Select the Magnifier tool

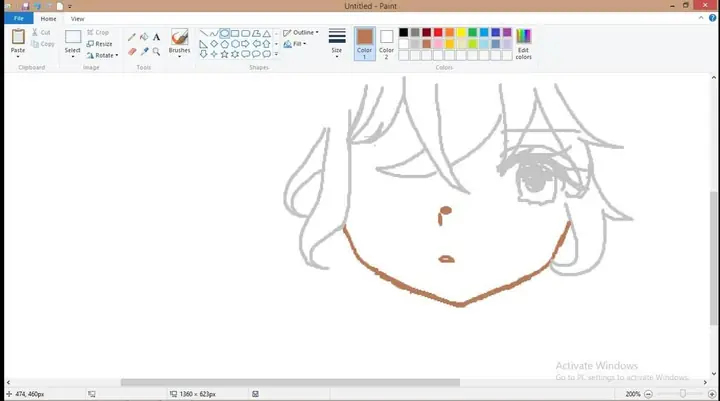tap(157, 51)
